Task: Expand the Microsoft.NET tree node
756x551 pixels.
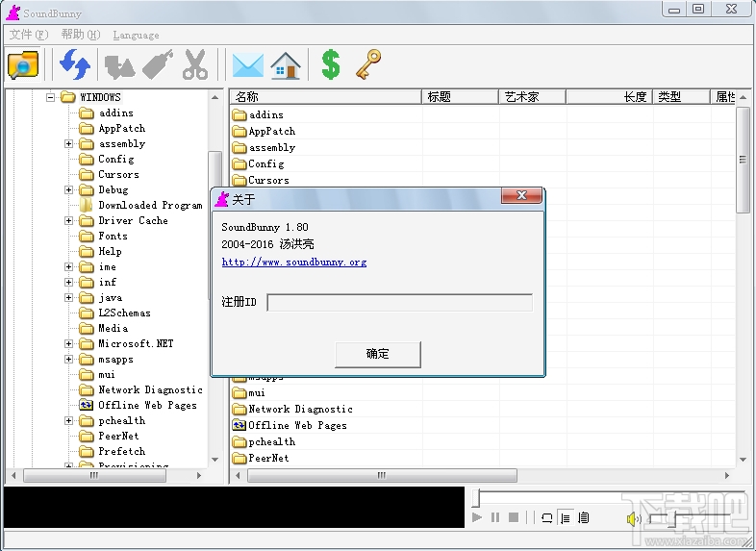Action: click(68, 343)
